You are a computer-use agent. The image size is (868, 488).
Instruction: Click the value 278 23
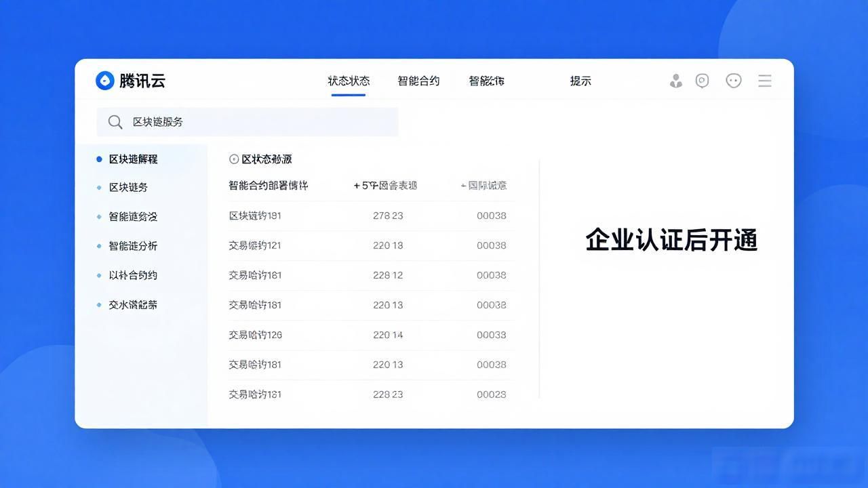pyautogui.click(x=388, y=216)
